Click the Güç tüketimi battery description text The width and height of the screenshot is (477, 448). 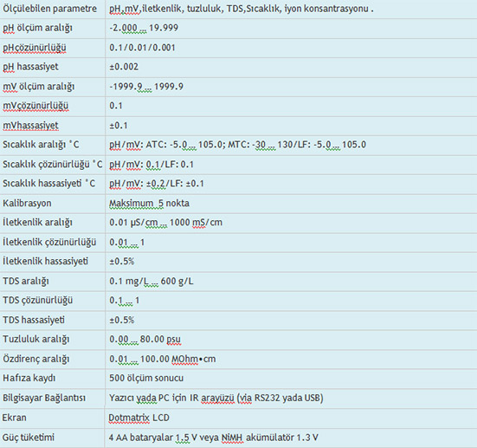click(x=214, y=438)
